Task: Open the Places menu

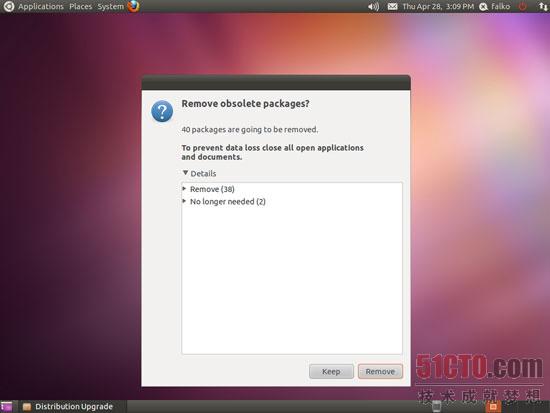Action: (80, 7)
